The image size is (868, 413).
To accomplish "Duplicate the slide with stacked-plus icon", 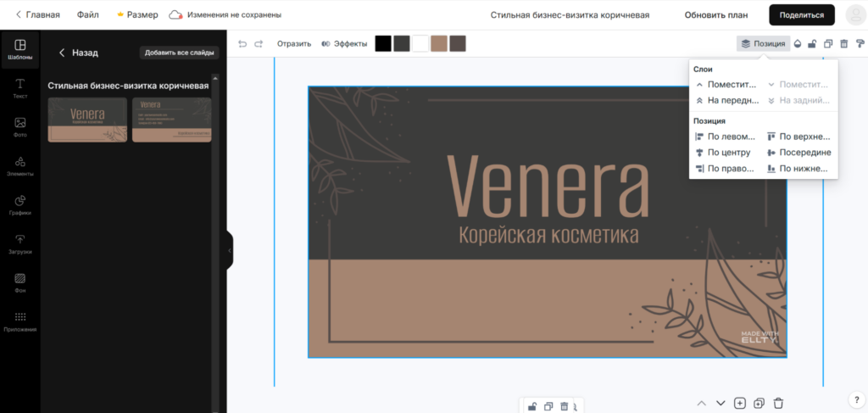I will tap(759, 403).
